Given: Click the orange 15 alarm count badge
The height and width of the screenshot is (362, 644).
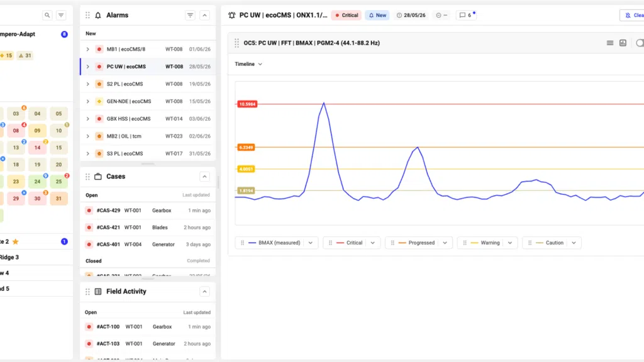Looking at the screenshot, I should 6,55.
